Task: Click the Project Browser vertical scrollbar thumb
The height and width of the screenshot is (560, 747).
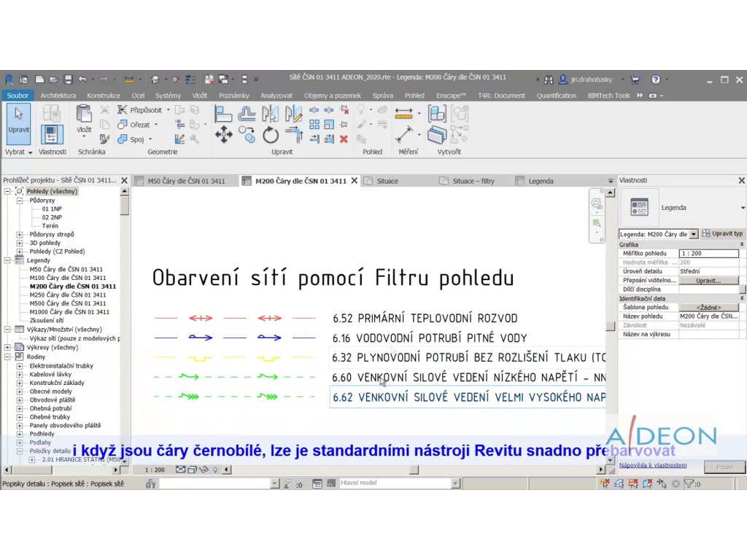Action: (x=124, y=206)
